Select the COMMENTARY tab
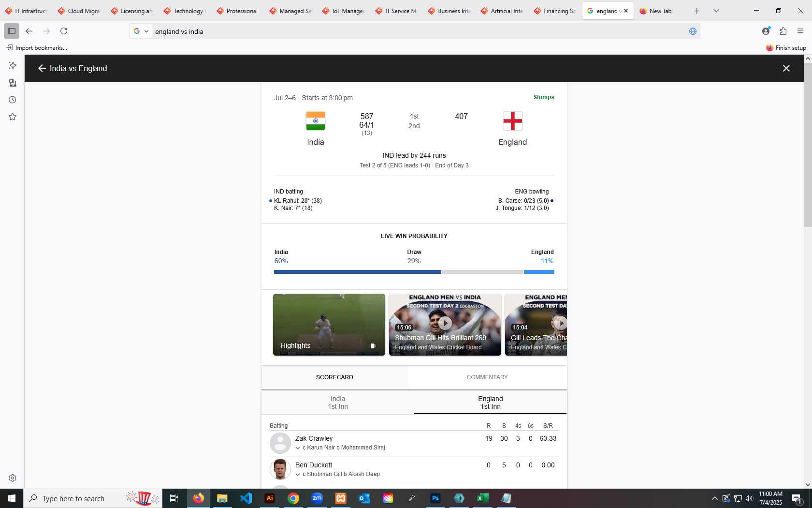The width and height of the screenshot is (812, 508). tap(487, 377)
